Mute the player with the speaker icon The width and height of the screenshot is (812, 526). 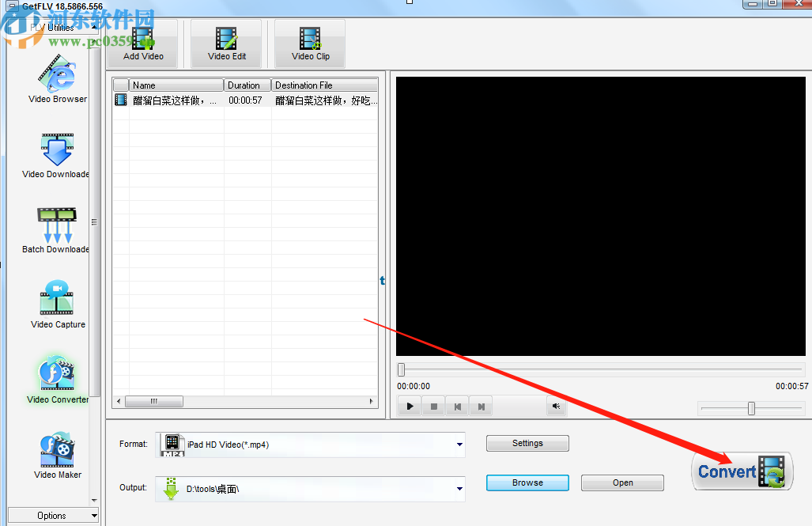[556, 406]
